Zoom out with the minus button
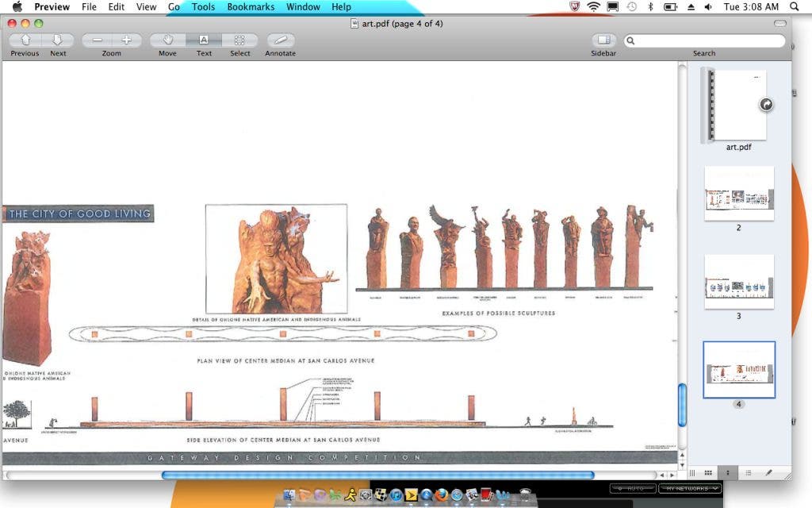 pyautogui.click(x=97, y=40)
